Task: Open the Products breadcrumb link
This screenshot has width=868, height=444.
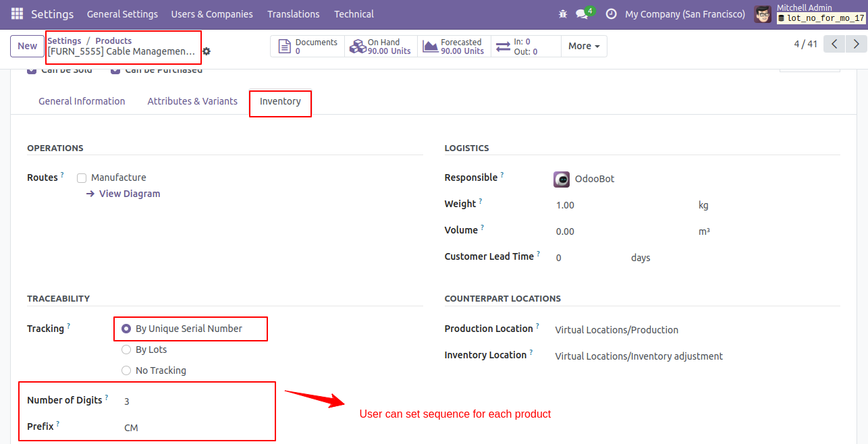Action: (x=113, y=41)
